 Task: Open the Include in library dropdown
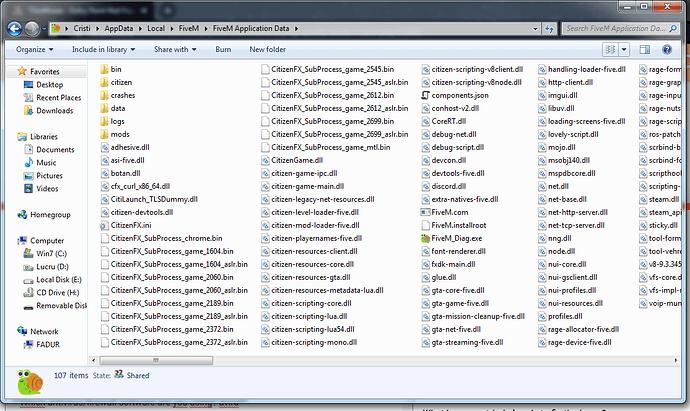[x=103, y=49]
